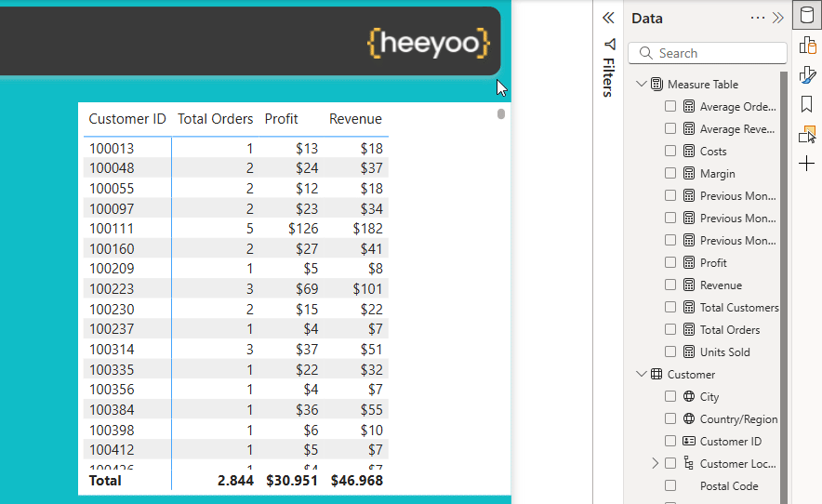
Task: Click the measure icon beside Margin
Action: 689,173
